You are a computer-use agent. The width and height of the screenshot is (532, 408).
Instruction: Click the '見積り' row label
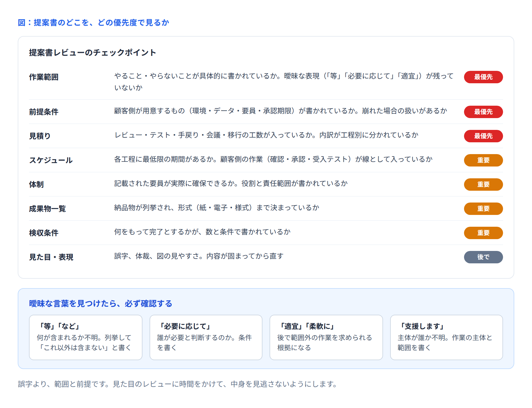40,136
